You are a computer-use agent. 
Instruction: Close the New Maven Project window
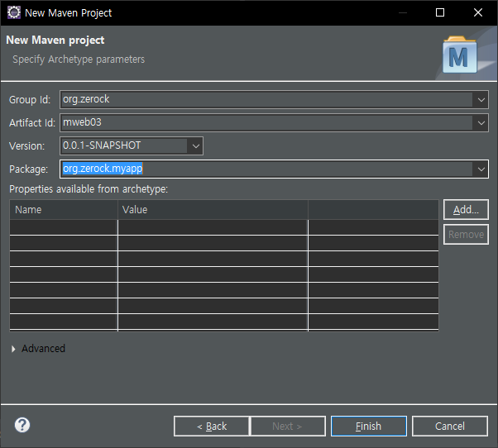coord(478,12)
